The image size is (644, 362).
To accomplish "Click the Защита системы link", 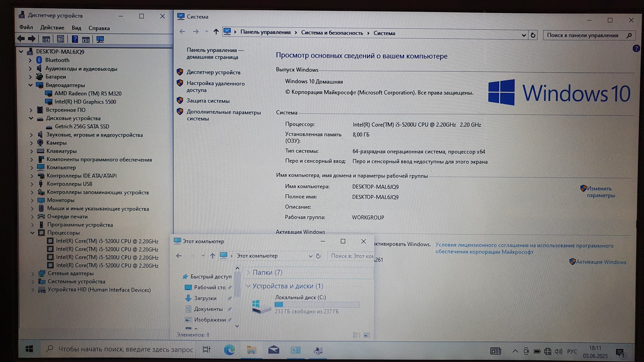I will [208, 101].
